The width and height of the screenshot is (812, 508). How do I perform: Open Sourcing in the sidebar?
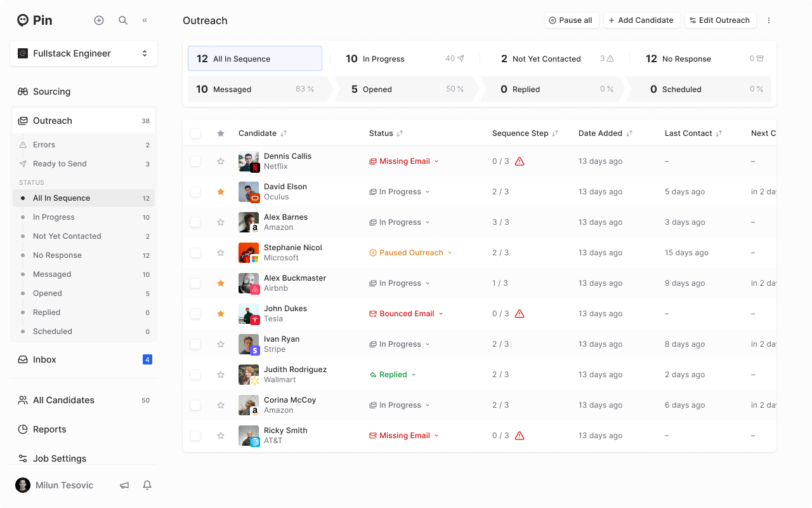point(51,91)
